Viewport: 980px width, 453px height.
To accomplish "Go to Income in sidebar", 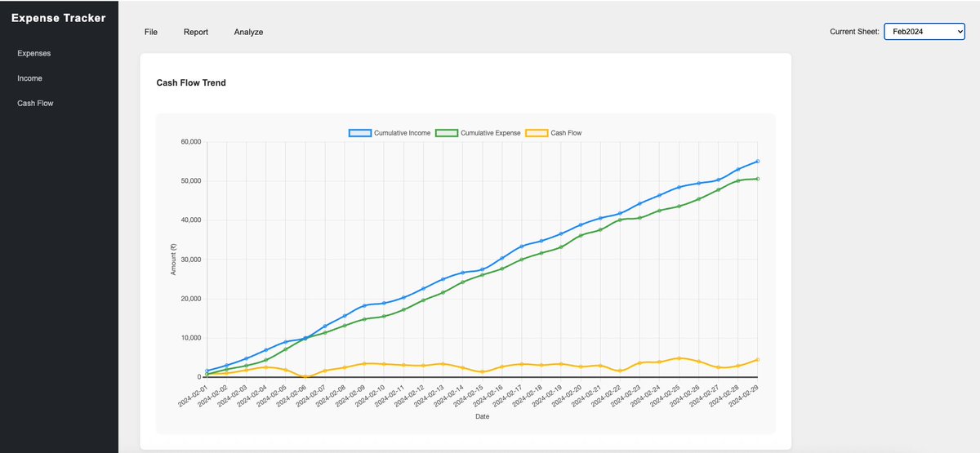I will click(29, 78).
